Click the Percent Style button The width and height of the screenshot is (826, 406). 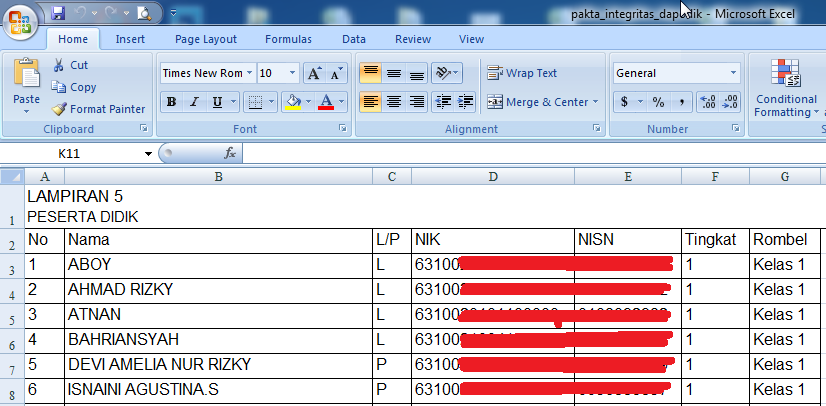pyautogui.click(x=658, y=102)
